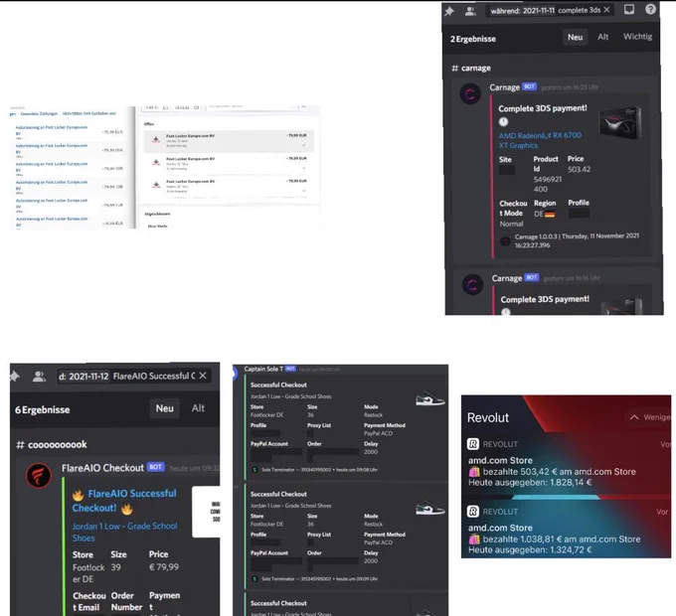Jump to the # carnage channel header

[x=471, y=69]
